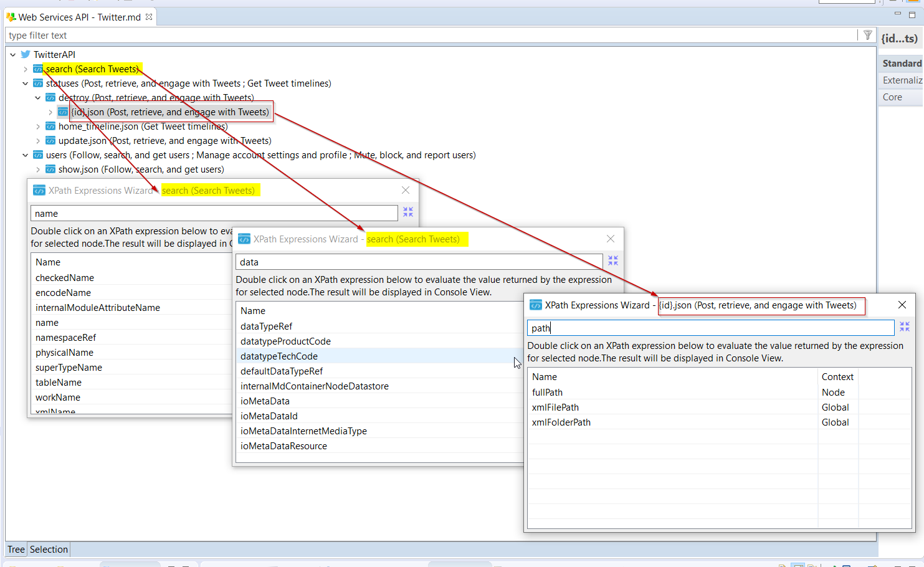Close the 'name' XPath Expressions Wizard

click(406, 190)
